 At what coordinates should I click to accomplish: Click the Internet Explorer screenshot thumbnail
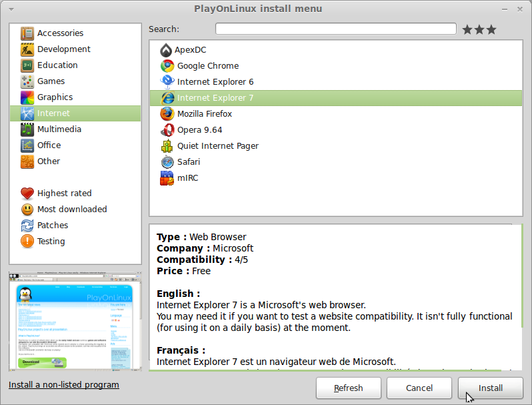point(75,321)
